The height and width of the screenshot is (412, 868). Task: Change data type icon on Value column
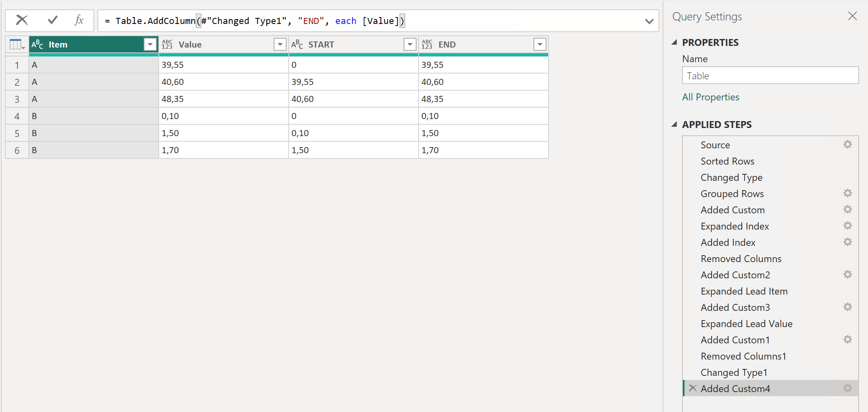click(x=167, y=44)
